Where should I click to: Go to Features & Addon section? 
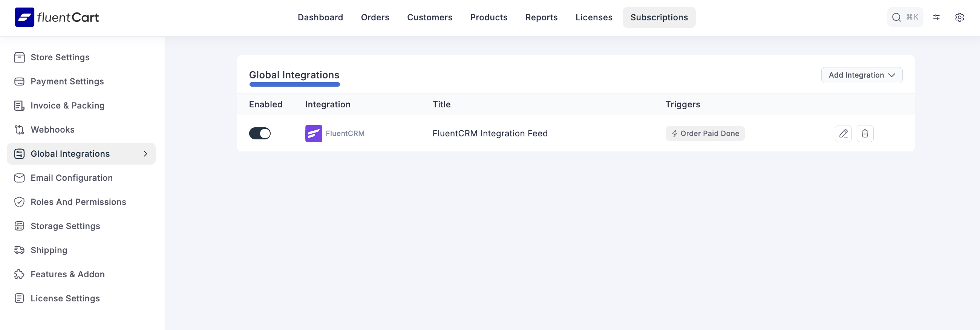click(x=67, y=274)
